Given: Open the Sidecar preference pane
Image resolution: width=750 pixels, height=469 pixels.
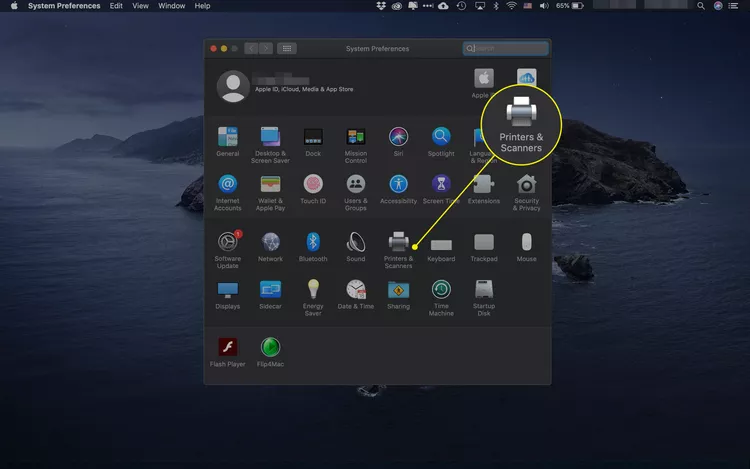Looking at the screenshot, I should (x=270, y=290).
